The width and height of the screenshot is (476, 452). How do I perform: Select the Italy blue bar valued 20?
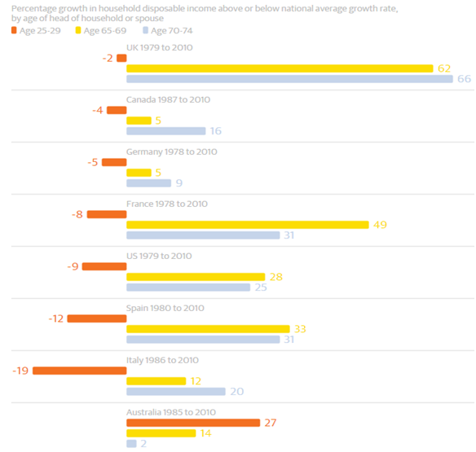pos(176,392)
